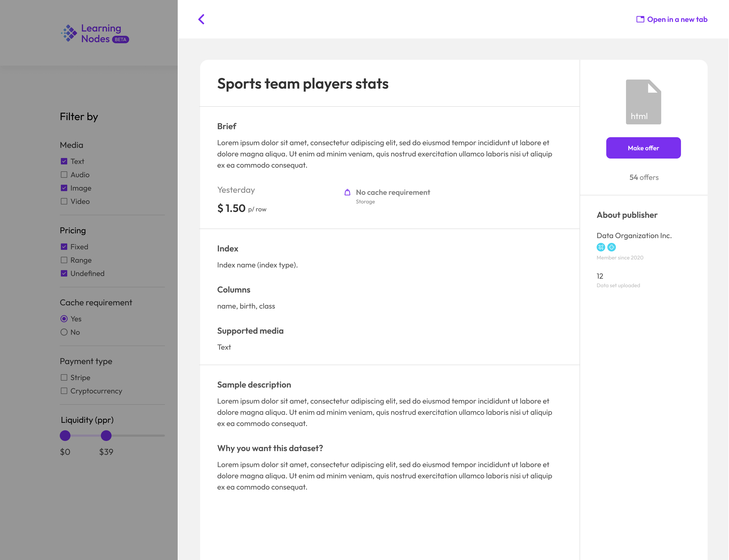Enable the Range pricing checkbox
This screenshot has width=729, height=560.
click(x=64, y=260)
